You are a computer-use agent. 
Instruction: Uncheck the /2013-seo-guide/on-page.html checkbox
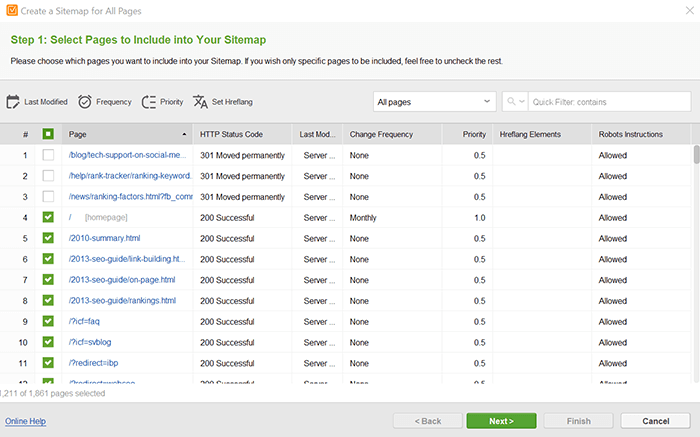click(x=48, y=280)
